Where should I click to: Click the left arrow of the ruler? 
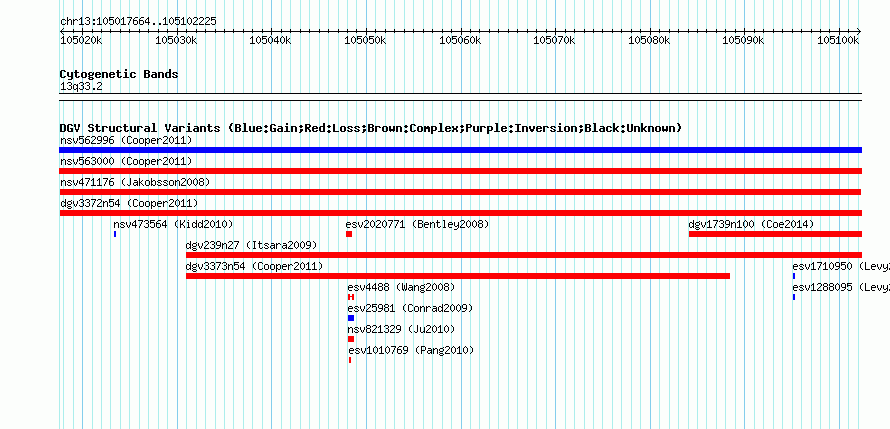click(x=61, y=31)
